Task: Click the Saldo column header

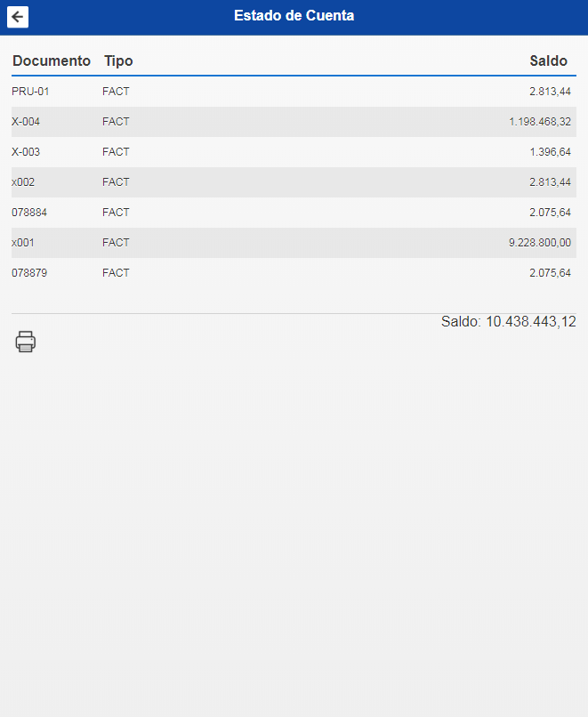Action: (548, 60)
